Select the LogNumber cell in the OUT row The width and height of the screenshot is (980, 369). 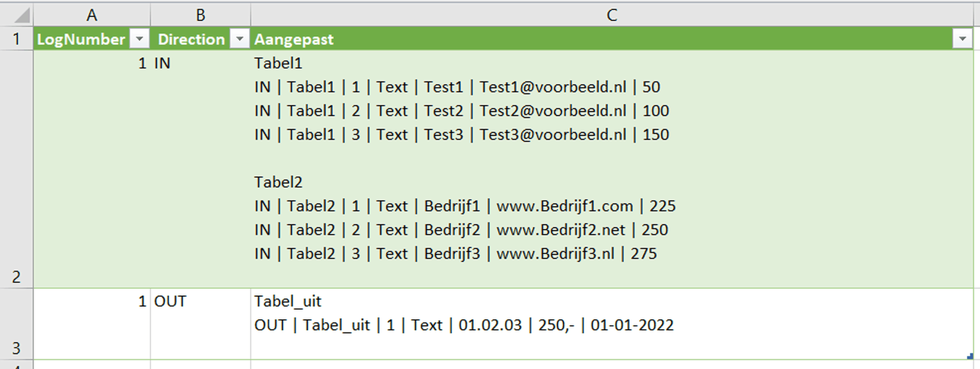pos(92,324)
